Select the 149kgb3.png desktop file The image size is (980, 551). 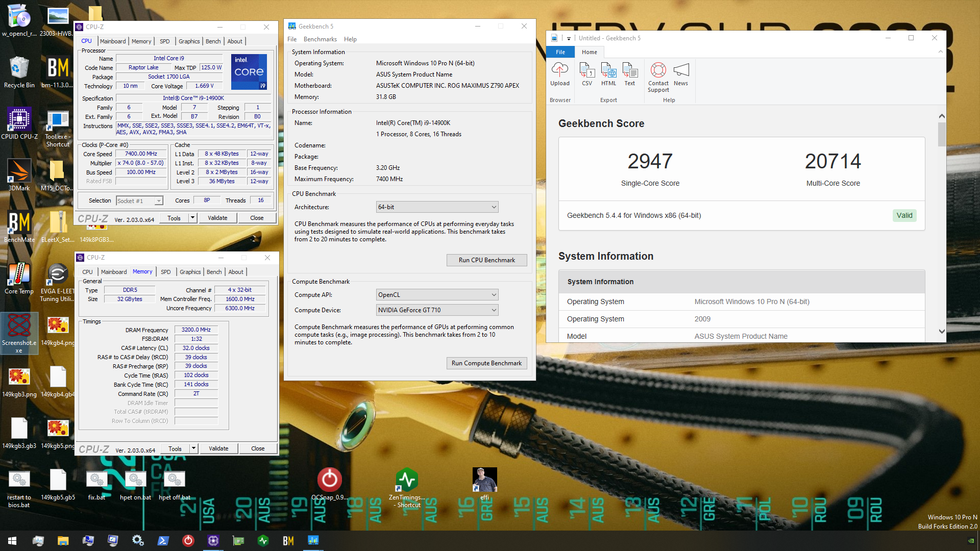(x=19, y=381)
